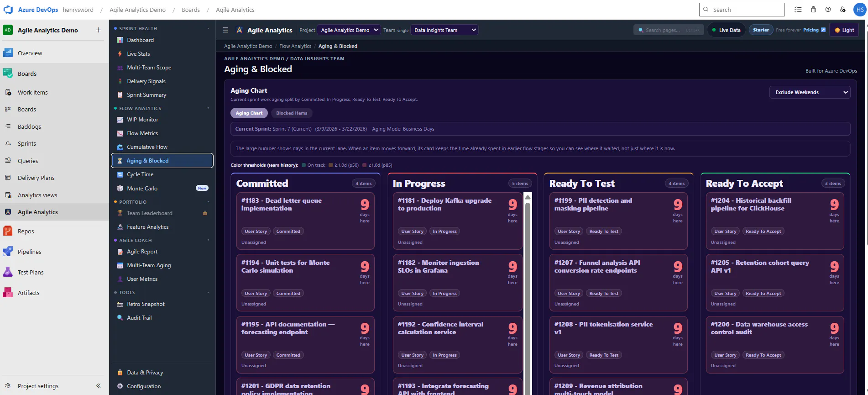This screenshot has width=868, height=395.
Task: Open user settings icon in header
Action: pyautogui.click(x=843, y=10)
